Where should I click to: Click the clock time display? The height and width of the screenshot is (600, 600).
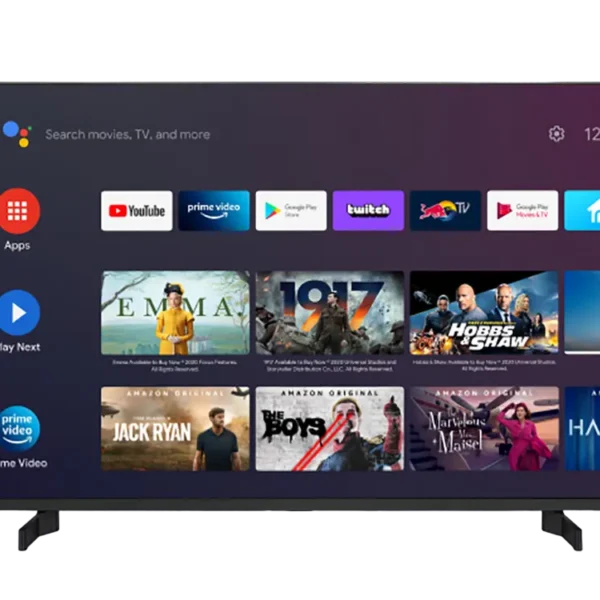pos(592,134)
